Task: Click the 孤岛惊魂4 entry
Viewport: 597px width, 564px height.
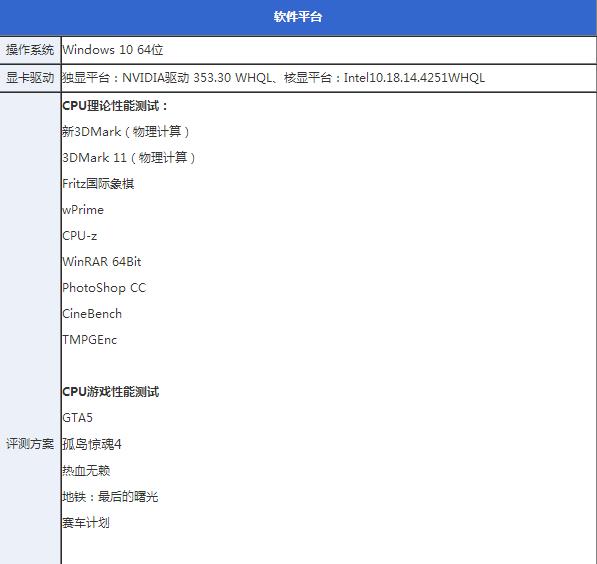Action: [92, 444]
